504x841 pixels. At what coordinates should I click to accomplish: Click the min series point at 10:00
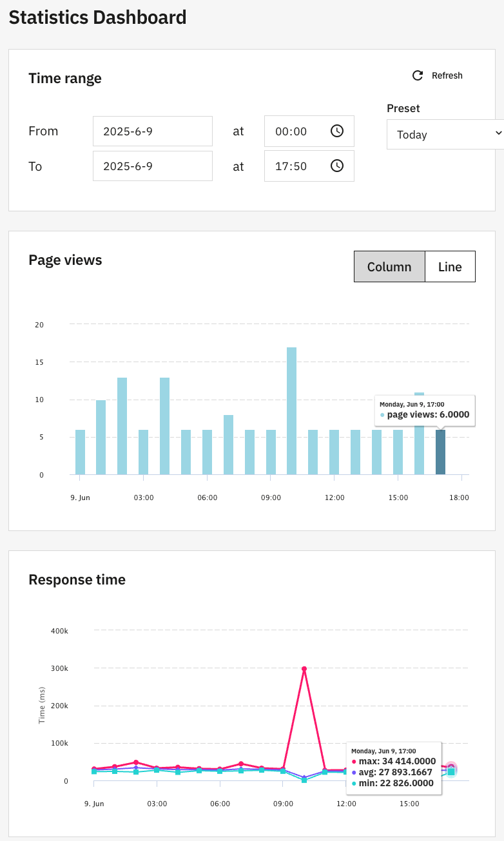(x=304, y=780)
